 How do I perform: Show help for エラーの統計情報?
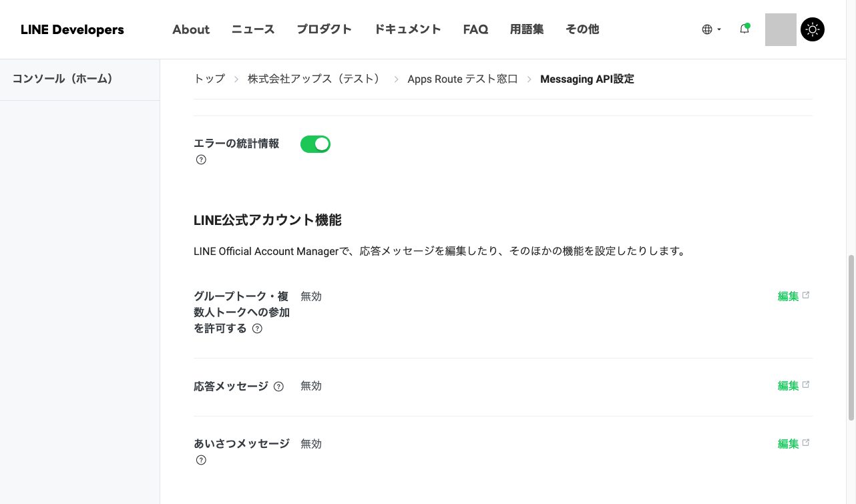[x=201, y=160]
